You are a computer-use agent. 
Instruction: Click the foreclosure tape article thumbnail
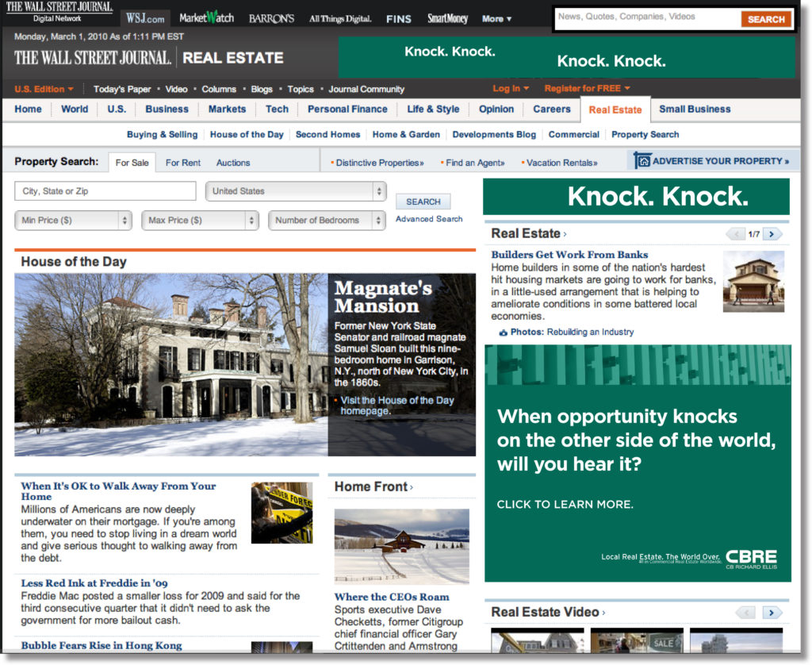click(x=282, y=513)
